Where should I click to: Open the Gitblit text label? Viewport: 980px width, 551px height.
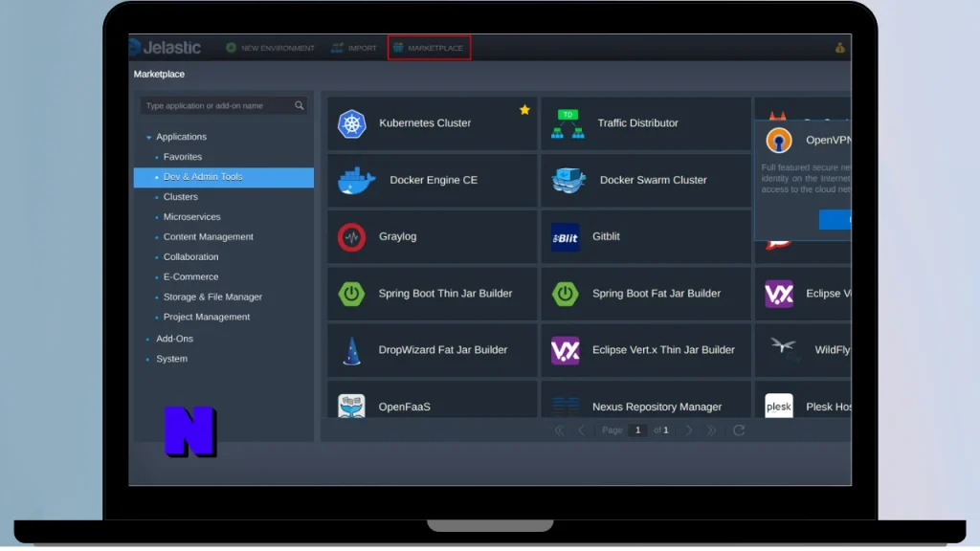(x=606, y=237)
